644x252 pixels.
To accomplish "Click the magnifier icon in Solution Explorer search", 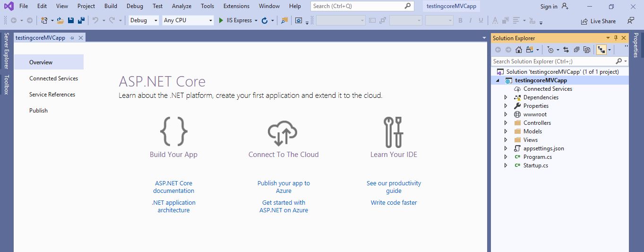I will pos(619,61).
